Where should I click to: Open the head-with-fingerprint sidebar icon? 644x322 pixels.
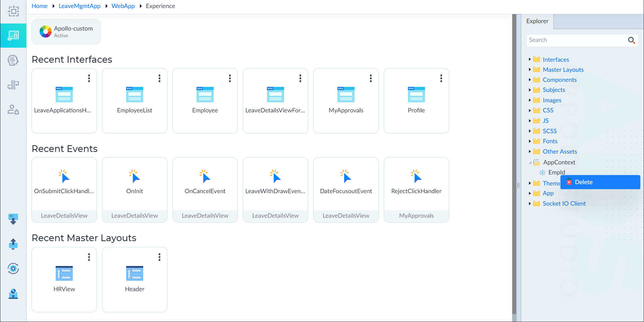(13, 60)
